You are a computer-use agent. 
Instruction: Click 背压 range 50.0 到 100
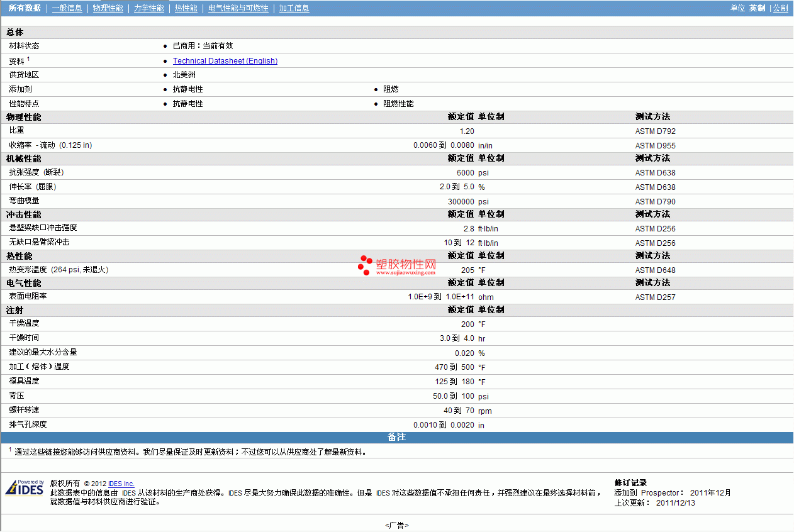454,397
